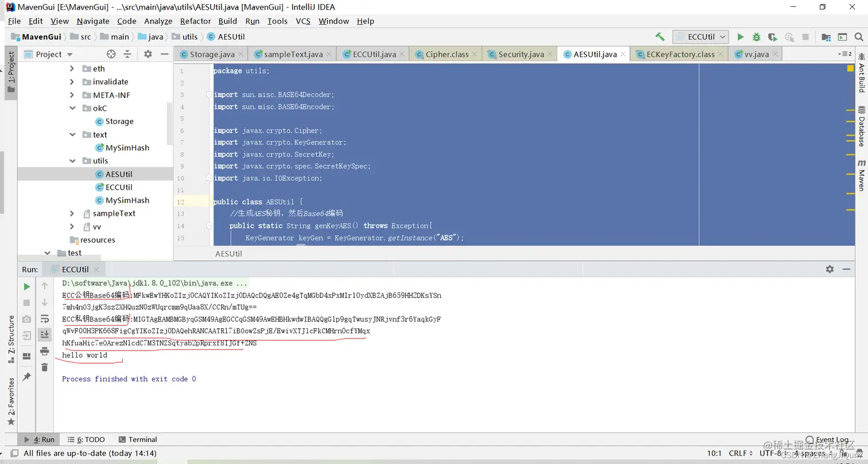Switch to Security.java editor tab
The image size is (868, 464).
(521, 54)
